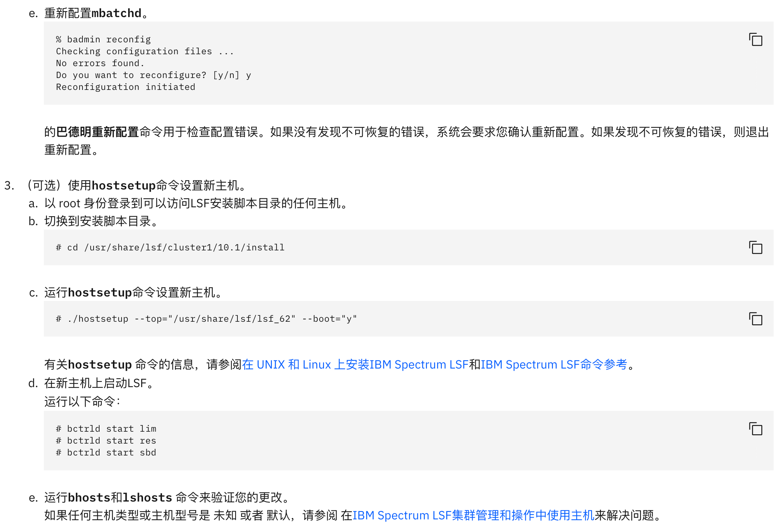Open 在 UNIX 和 Linux 上安装IBM Spectrum LSF link

tap(355, 364)
